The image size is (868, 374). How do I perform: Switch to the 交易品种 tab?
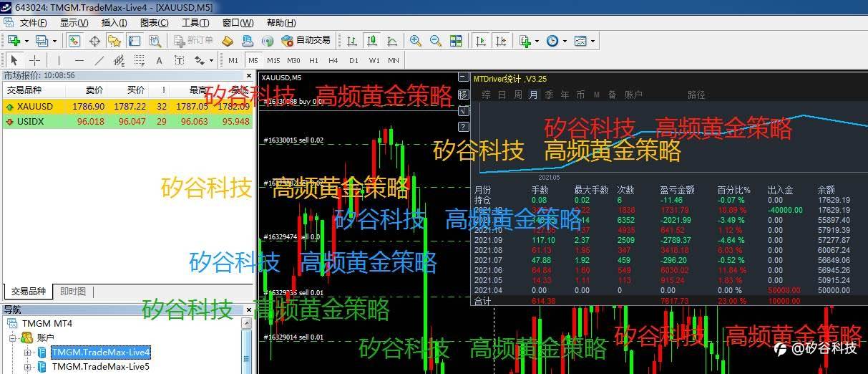click(x=28, y=292)
